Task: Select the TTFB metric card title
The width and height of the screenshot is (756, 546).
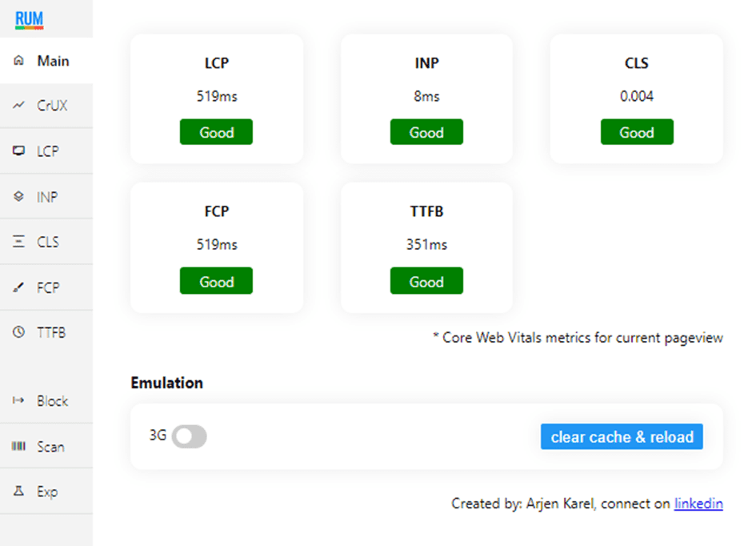Action: [x=426, y=211]
